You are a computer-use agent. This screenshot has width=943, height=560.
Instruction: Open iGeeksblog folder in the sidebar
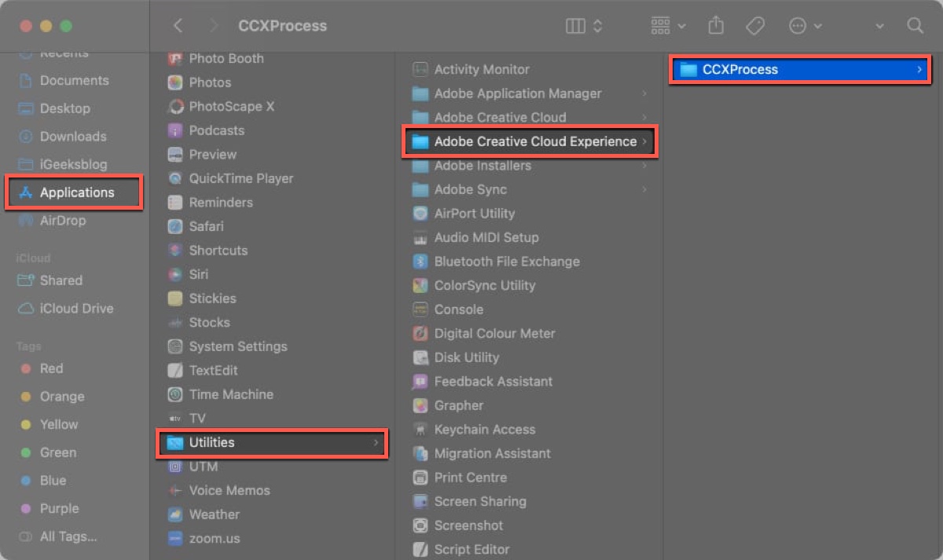(74, 164)
